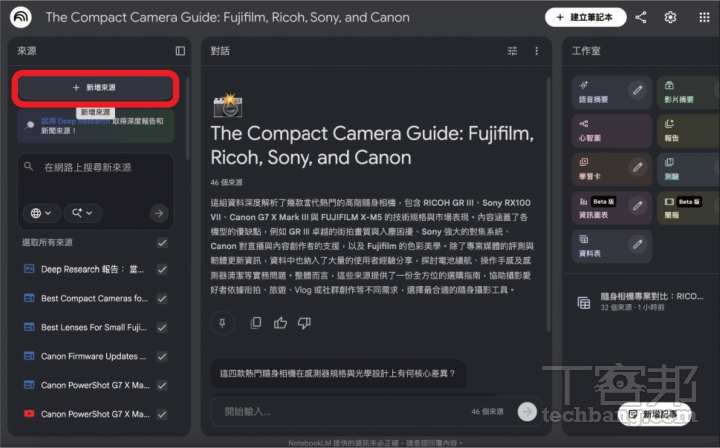Uncheck the Best Compact Cameras source checkbox
The height and width of the screenshot is (448, 720).
(162, 298)
